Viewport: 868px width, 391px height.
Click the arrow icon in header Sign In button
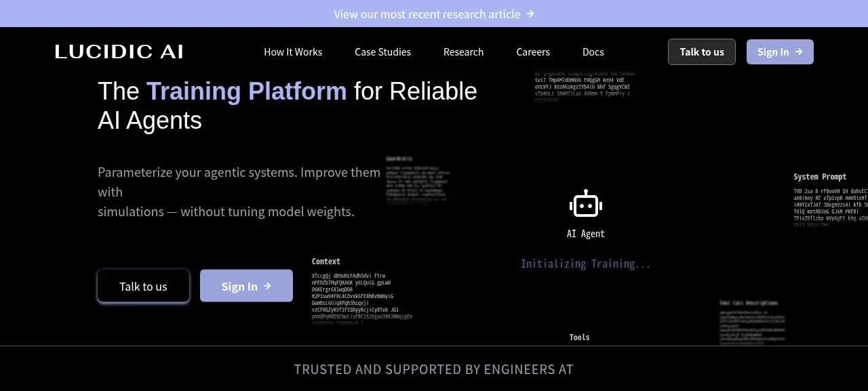[x=799, y=52]
